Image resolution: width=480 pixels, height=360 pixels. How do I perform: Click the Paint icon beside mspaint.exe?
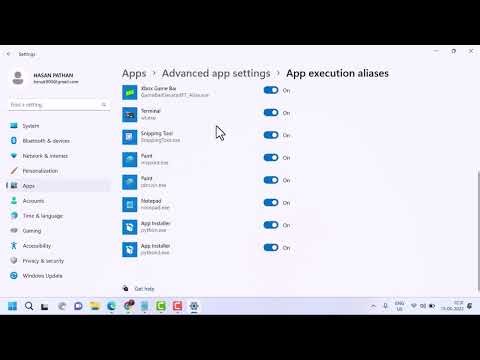coord(129,159)
